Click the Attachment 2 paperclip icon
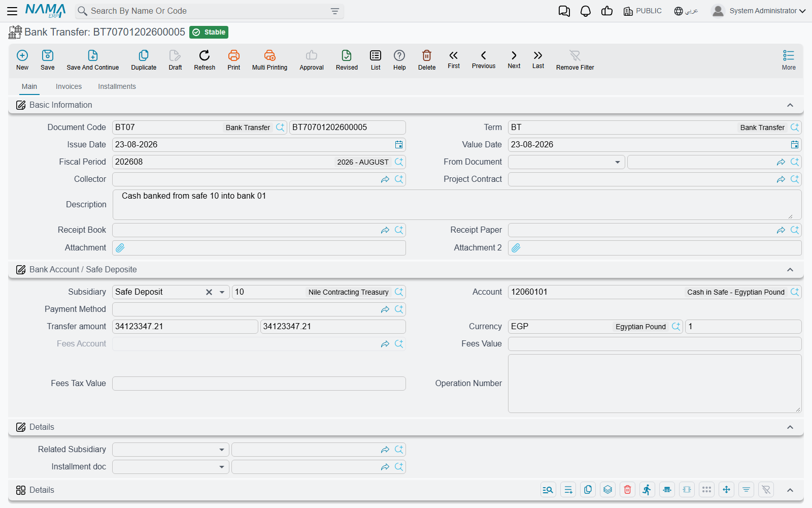 [516, 248]
